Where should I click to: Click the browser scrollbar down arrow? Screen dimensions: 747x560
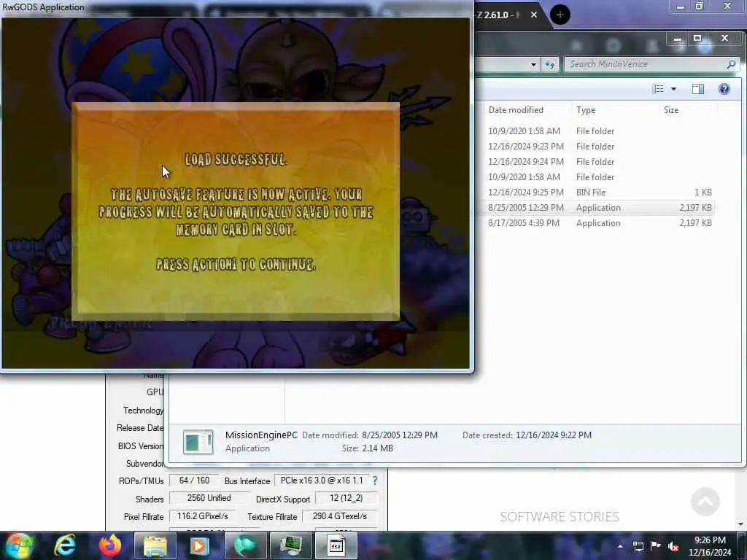coord(741,524)
